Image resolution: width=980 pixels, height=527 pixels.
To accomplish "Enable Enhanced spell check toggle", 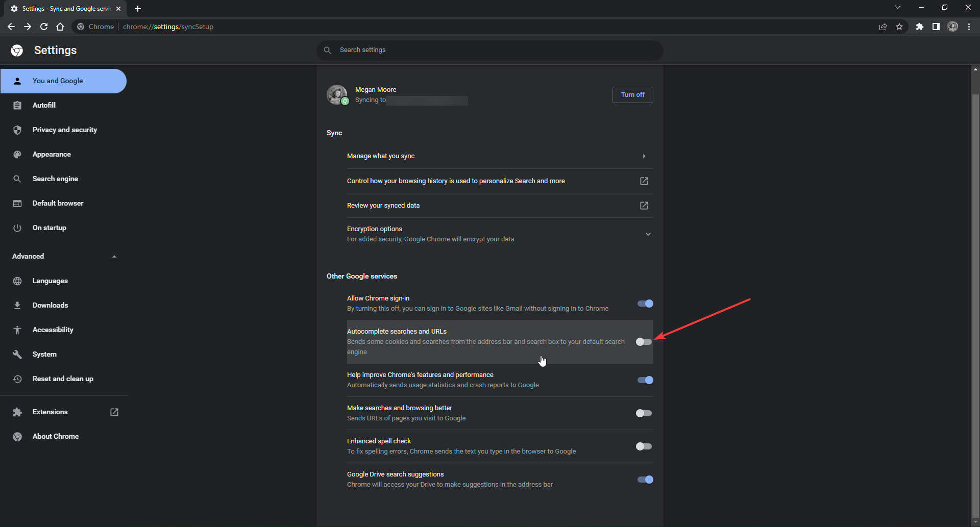I will pyautogui.click(x=644, y=446).
